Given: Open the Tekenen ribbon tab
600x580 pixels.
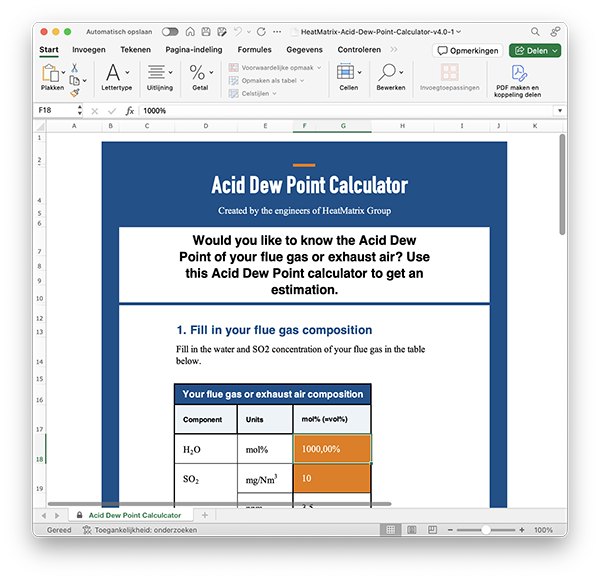Looking at the screenshot, I should click(x=135, y=50).
